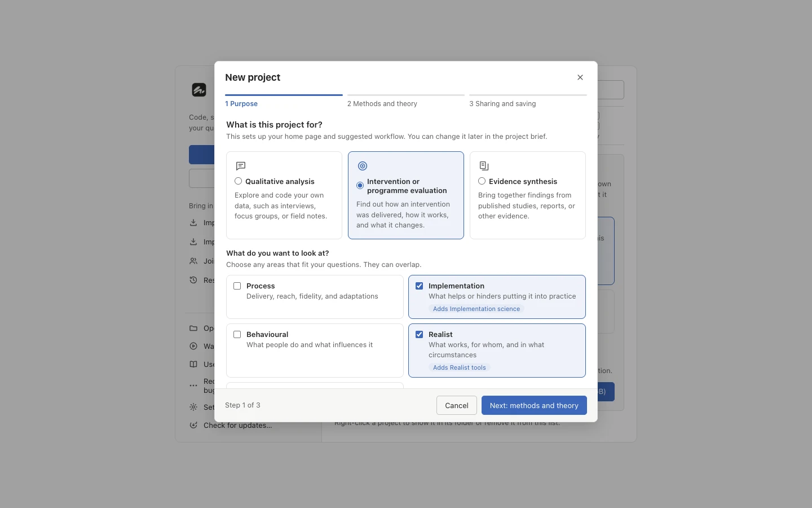This screenshot has height=508, width=812.
Task: Select the Qualitative analysis radio button
Action: [x=238, y=181]
